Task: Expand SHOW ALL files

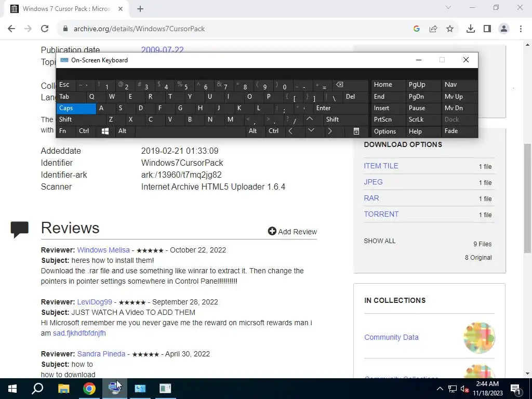Action: (x=379, y=241)
